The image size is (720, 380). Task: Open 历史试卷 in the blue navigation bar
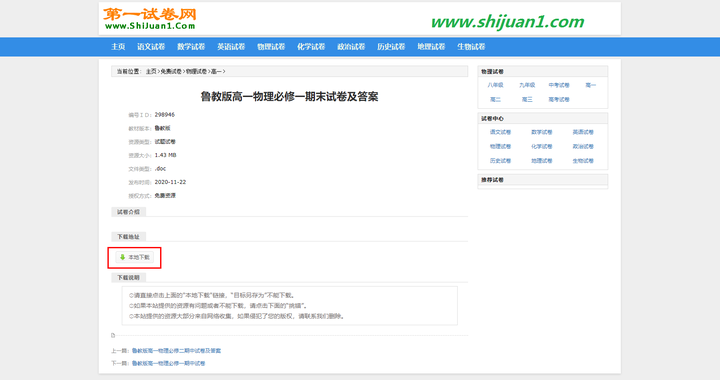click(391, 47)
